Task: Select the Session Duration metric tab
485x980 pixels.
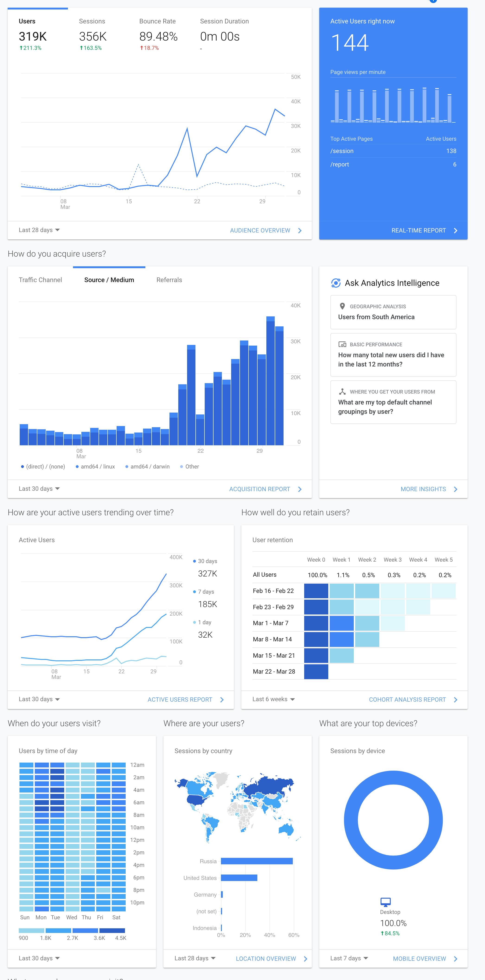Action: coord(224,34)
